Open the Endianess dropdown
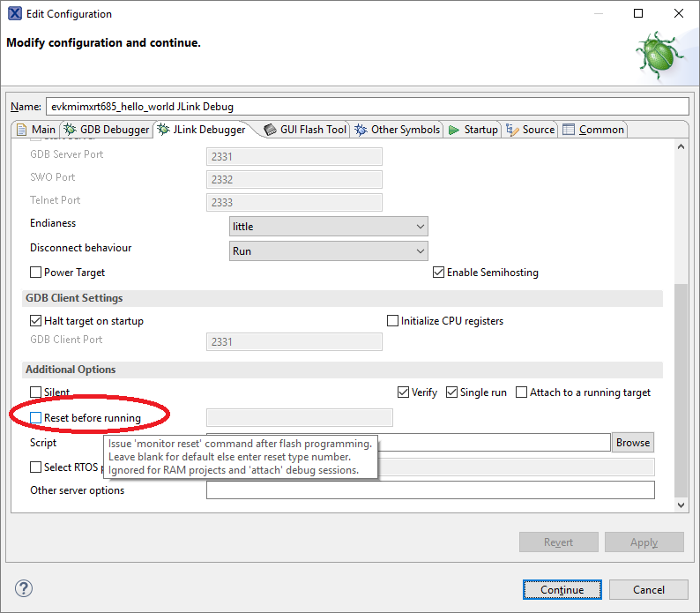700x613 pixels. coord(328,227)
